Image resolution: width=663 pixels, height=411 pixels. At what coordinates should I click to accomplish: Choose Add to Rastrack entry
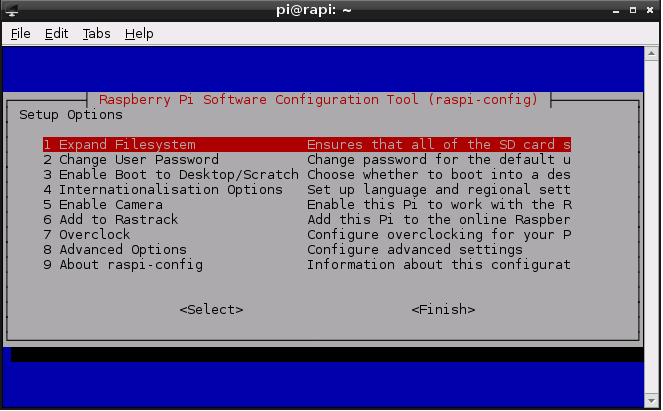pyautogui.click(x=110, y=220)
